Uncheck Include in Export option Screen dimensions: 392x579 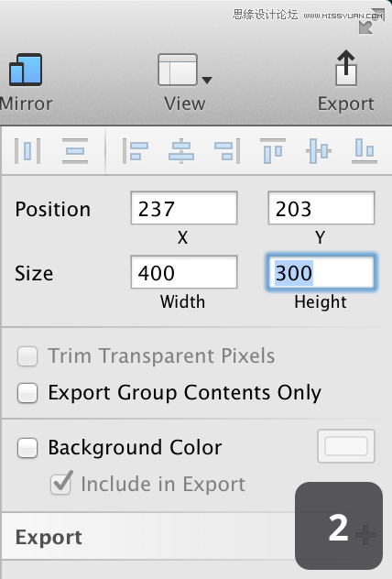60,484
